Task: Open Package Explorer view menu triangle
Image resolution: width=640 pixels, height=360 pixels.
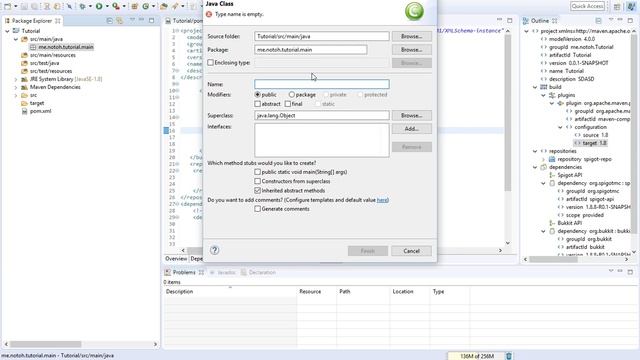Action: tap(132, 20)
